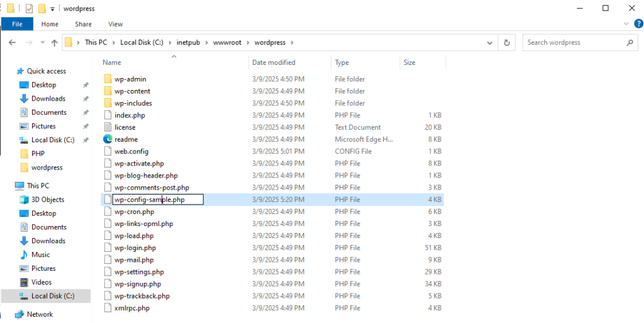Image resolution: width=644 pixels, height=323 pixels.
Task: Click the New folder quick access icon
Action: pyautogui.click(x=42, y=8)
